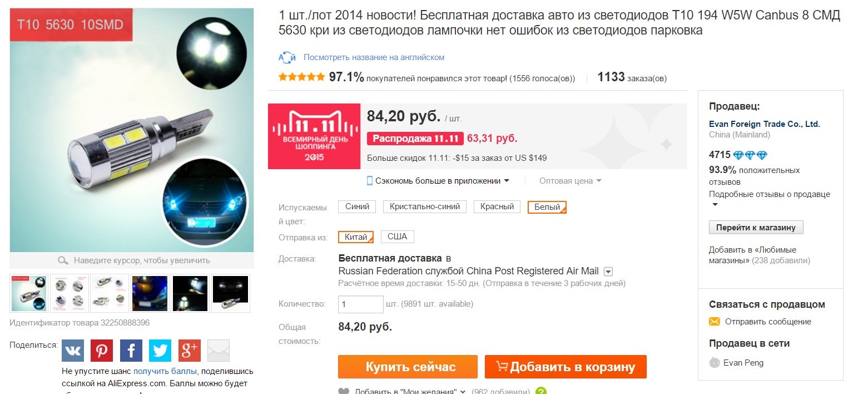The width and height of the screenshot is (868, 394).
Task: Share product on Pinterest
Action: 102,351
